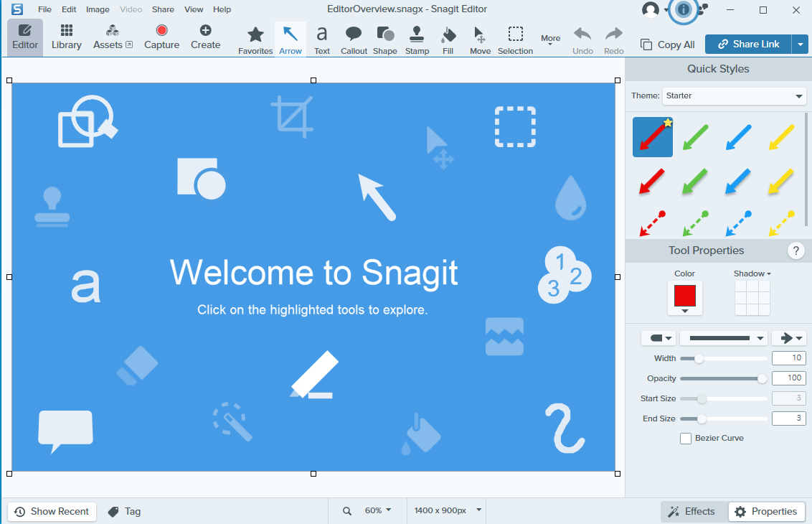Toggle Show Recent tray
The height and width of the screenshot is (524, 812).
tap(52, 512)
